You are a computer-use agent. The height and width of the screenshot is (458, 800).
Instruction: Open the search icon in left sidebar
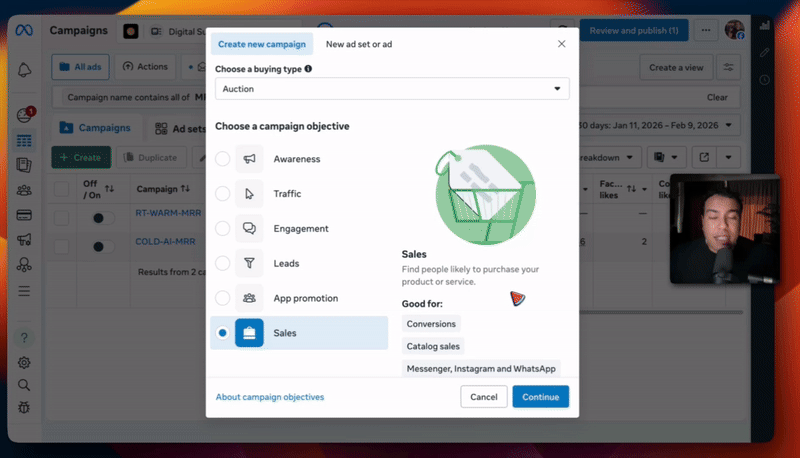coord(24,385)
